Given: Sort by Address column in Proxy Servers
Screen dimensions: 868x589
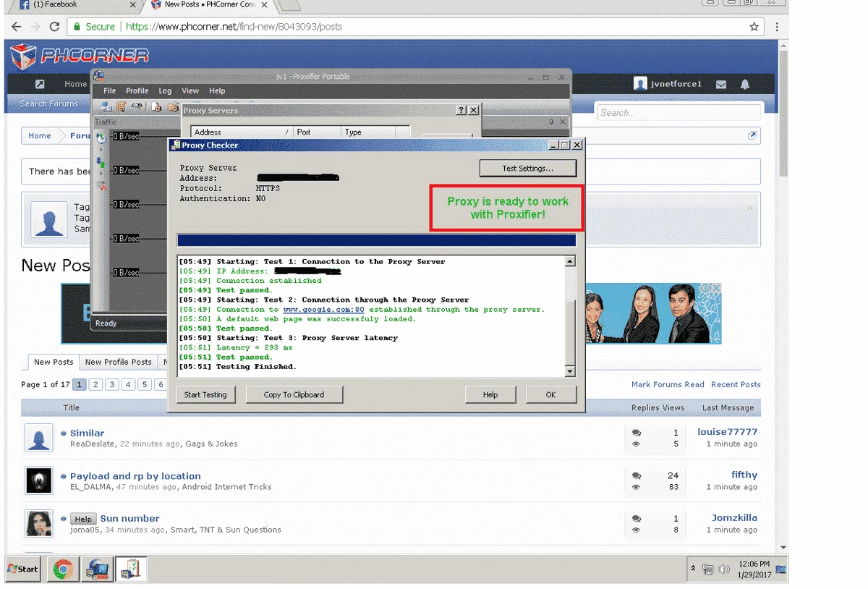Looking at the screenshot, I should pyautogui.click(x=242, y=132).
